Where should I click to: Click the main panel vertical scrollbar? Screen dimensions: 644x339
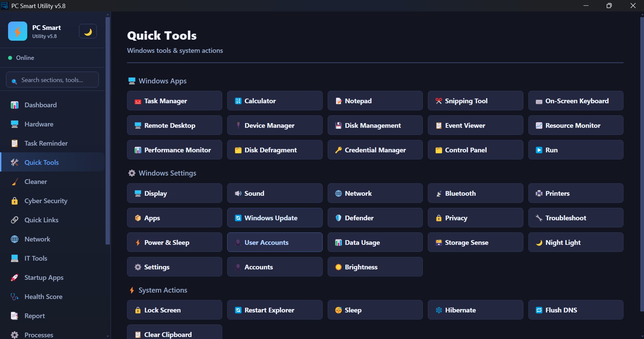point(642,164)
